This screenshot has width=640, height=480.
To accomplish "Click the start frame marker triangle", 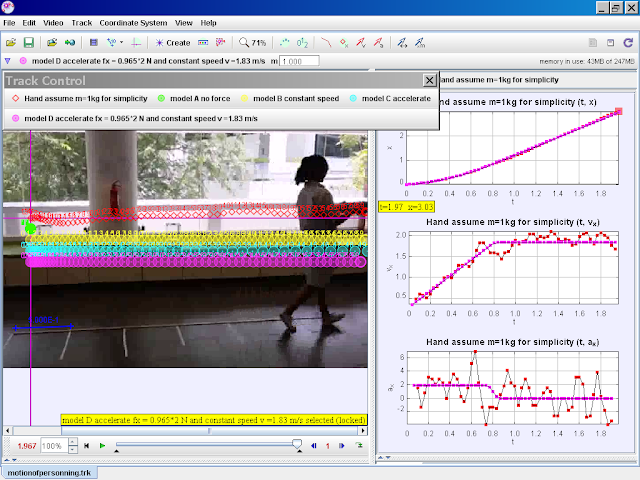I will tap(116, 451).
